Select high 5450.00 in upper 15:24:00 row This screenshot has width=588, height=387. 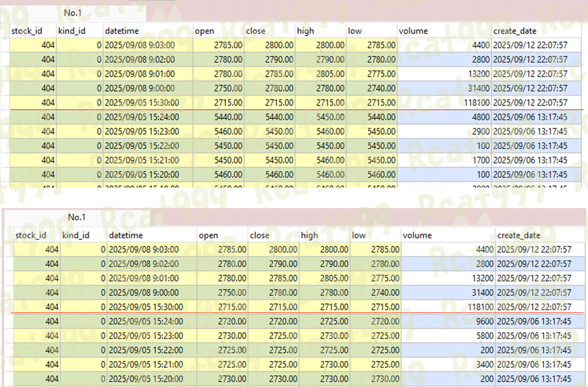320,117
